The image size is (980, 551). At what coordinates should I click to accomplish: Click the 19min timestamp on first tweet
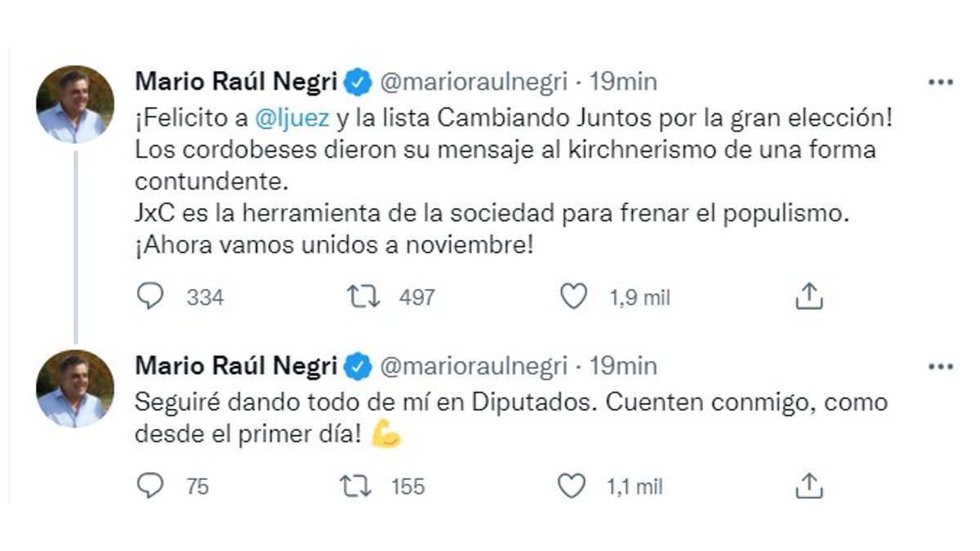coord(623,82)
